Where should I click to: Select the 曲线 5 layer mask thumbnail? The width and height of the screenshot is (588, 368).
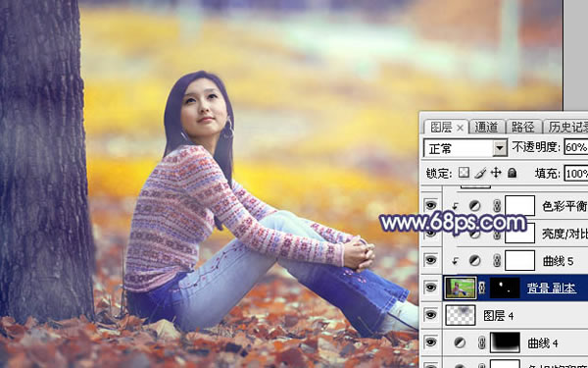(x=519, y=261)
